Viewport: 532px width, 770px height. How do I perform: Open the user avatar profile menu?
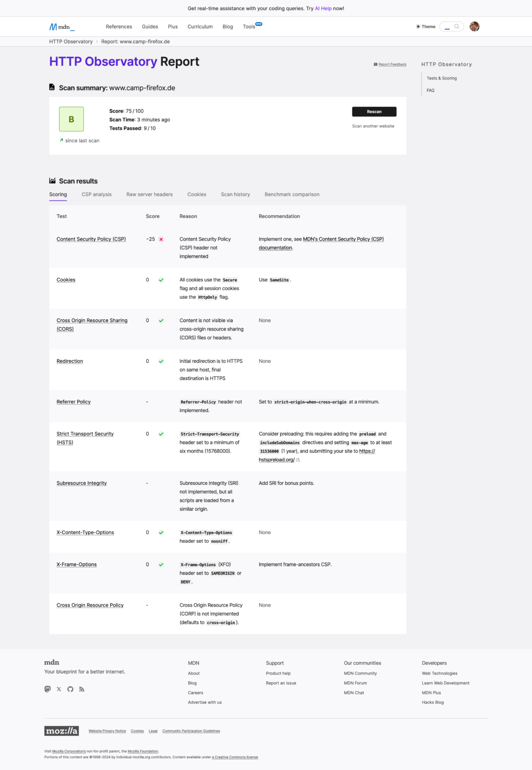[x=474, y=27]
